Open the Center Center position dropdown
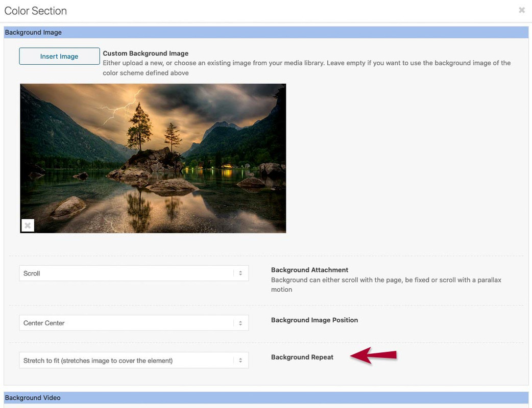The height and width of the screenshot is (408, 532). 134,323
